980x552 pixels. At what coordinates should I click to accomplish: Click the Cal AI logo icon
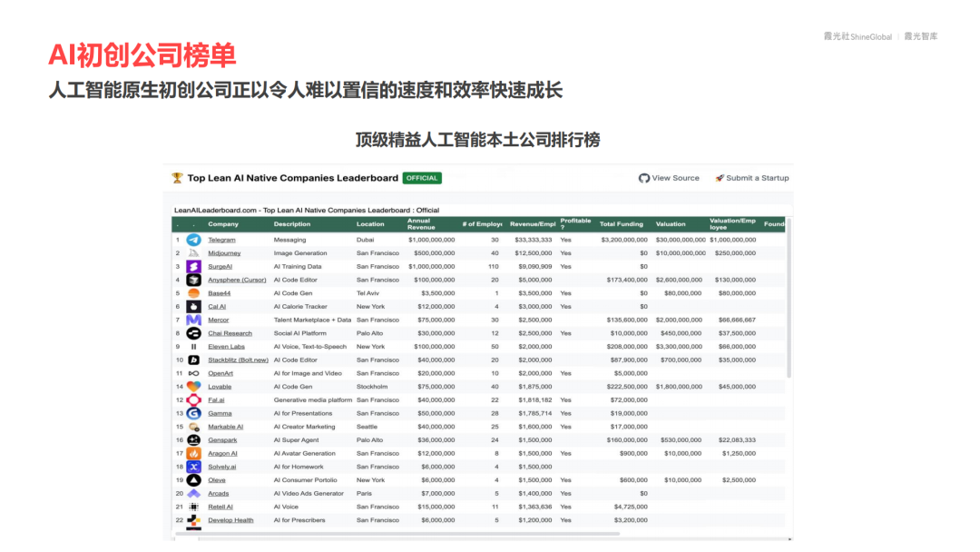click(194, 306)
